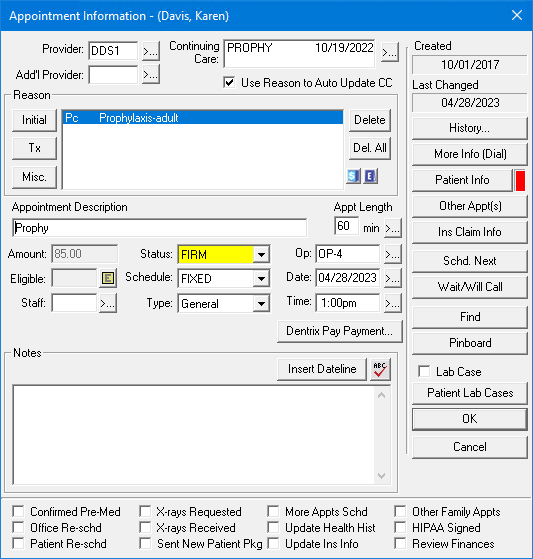Expand the Status FIRM dropdown

261,255
